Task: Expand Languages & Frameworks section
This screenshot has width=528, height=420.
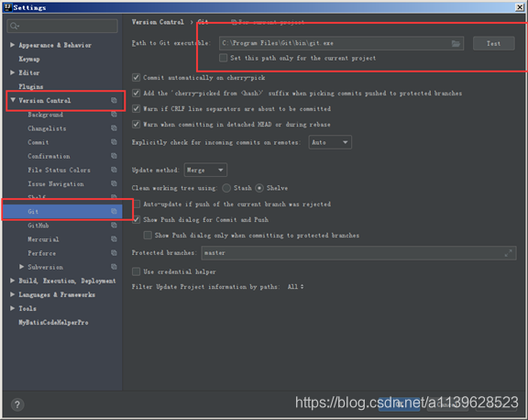Action: [x=13, y=294]
